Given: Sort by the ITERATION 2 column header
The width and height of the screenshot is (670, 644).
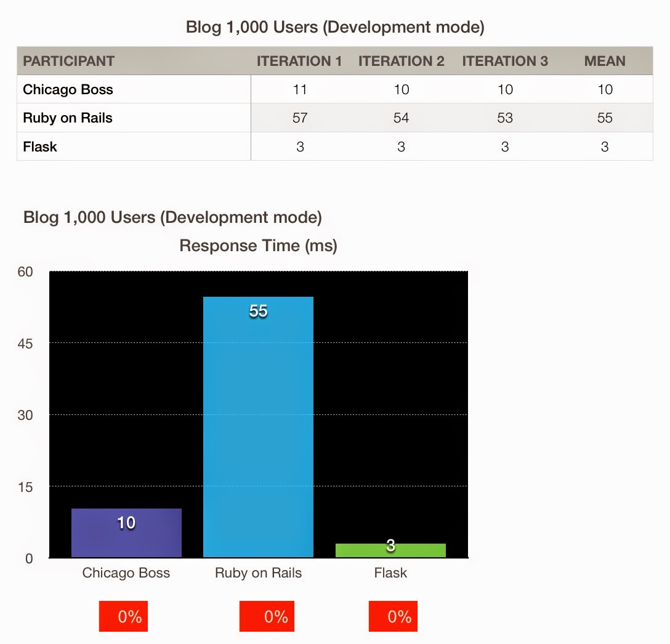Looking at the screenshot, I should tap(401, 60).
